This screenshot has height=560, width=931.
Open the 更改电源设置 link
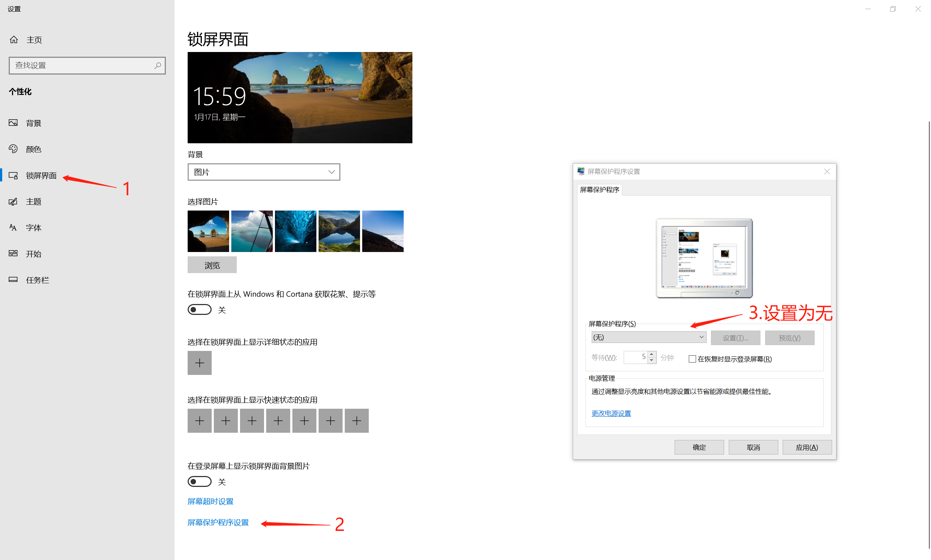(x=611, y=413)
